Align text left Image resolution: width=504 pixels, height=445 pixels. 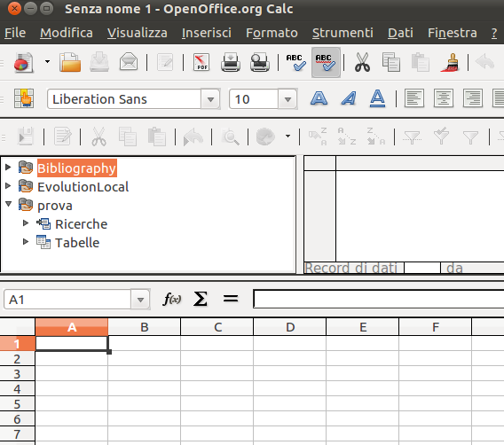click(414, 98)
